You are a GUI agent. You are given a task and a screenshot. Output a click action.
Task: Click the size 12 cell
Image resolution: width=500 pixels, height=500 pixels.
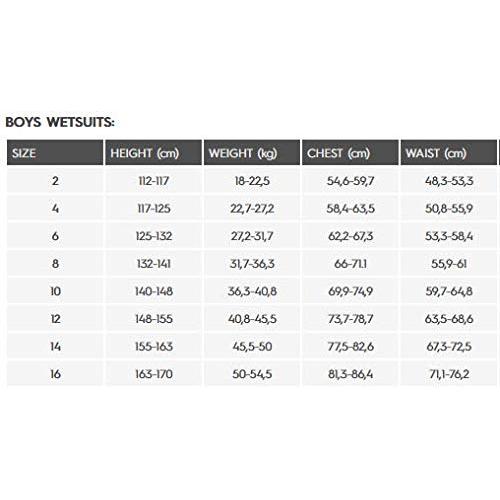[55, 319]
